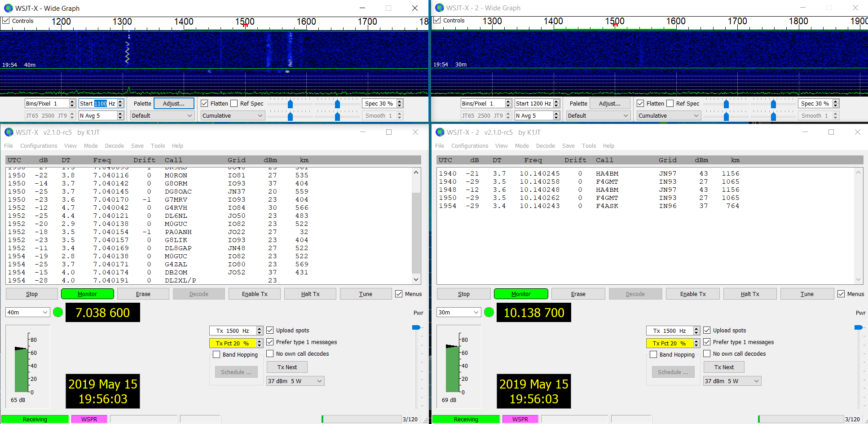The width and height of the screenshot is (868, 424).
Task: Open Cumulative dropdown in left Wide Graph
Action: pos(233,115)
